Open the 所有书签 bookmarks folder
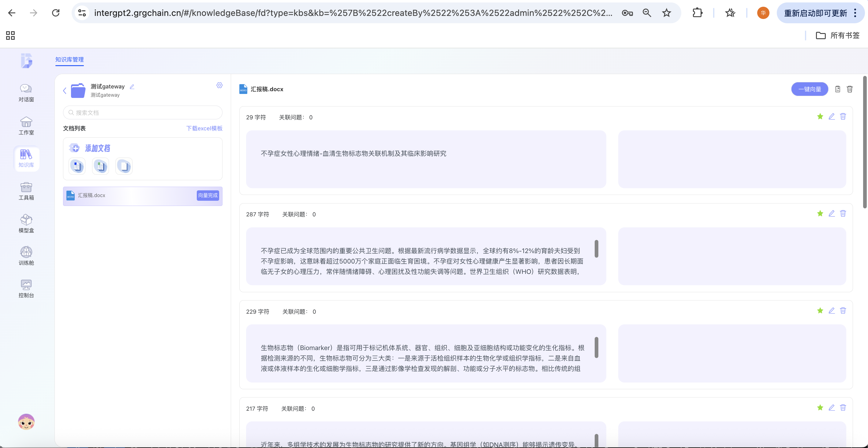 tap(838, 35)
